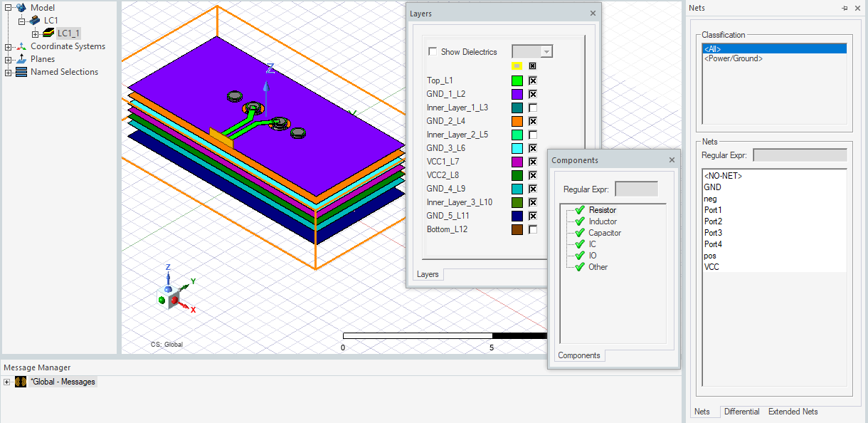
Task: Switch to the Extended Nets tab
Action: click(x=793, y=412)
